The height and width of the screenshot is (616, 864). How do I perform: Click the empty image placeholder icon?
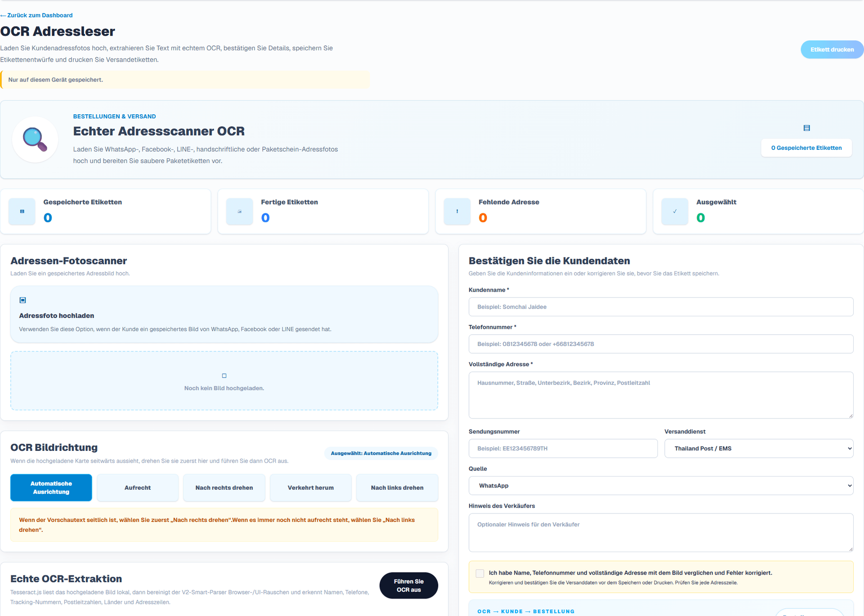(x=224, y=376)
